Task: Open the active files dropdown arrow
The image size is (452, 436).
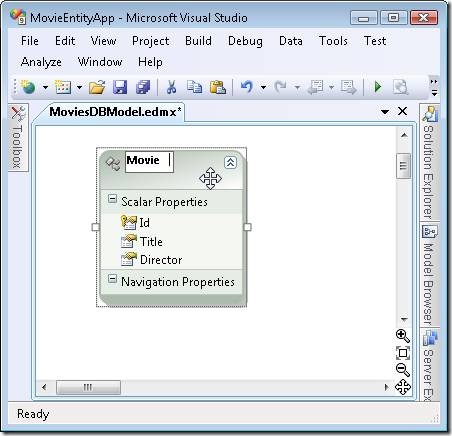Action: click(x=385, y=112)
